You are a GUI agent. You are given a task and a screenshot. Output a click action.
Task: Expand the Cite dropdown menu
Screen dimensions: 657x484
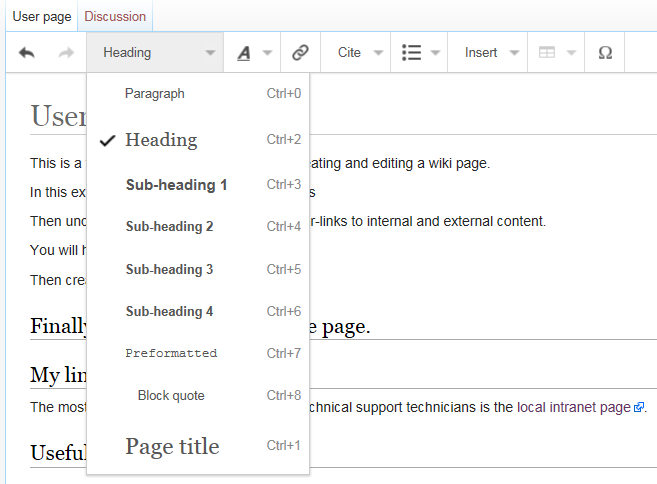coord(359,53)
